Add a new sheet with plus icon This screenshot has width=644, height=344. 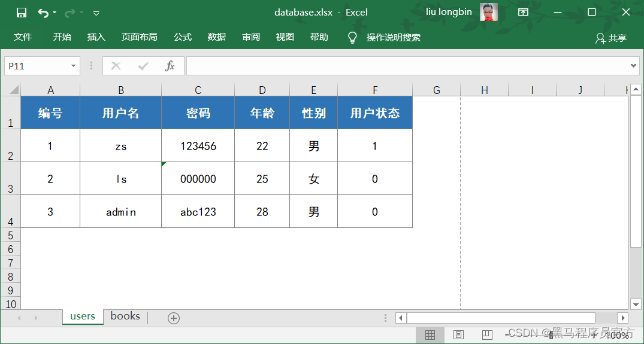click(174, 318)
